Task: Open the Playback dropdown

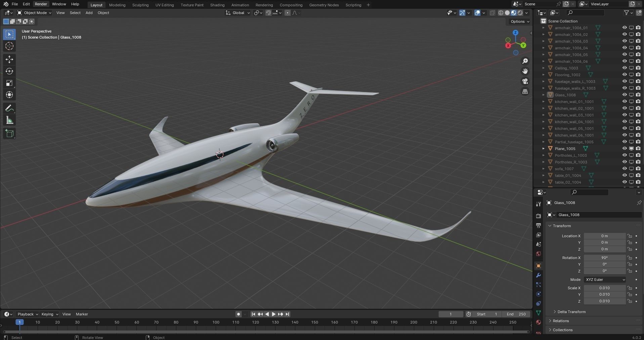Action: [28, 314]
